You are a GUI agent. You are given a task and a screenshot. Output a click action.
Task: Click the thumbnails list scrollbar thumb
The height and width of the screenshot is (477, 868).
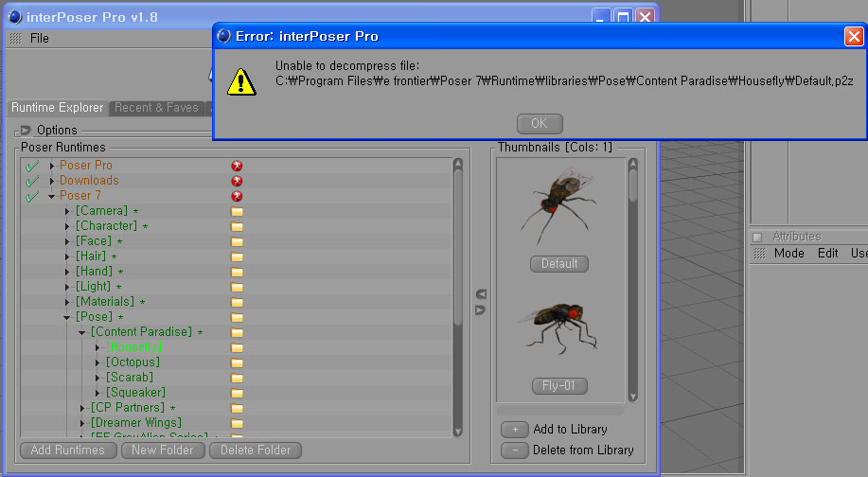[x=632, y=185]
